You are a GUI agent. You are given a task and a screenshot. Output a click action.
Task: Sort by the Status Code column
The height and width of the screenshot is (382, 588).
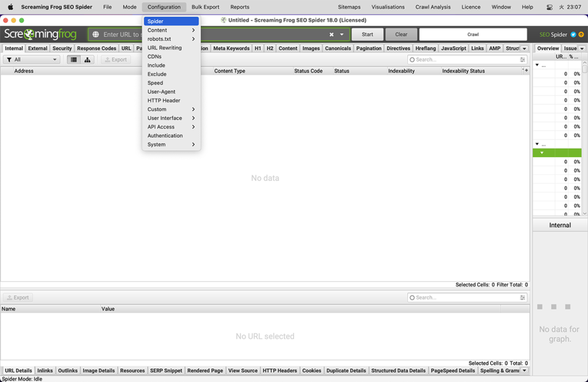[308, 71]
